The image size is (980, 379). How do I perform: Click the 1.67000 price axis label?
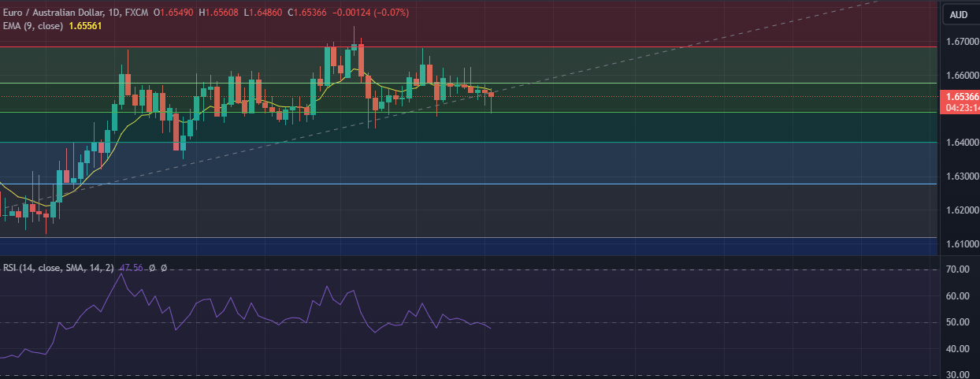pyautogui.click(x=961, y=42)
